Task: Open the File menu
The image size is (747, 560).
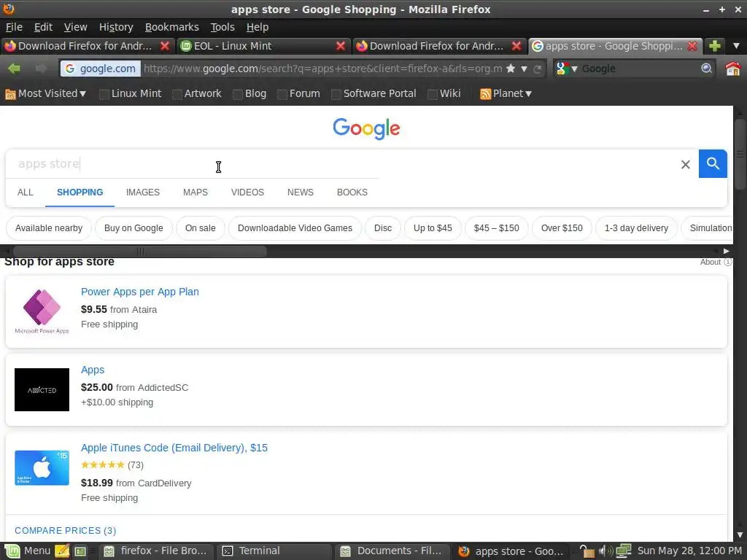Action: coord(14,27)
